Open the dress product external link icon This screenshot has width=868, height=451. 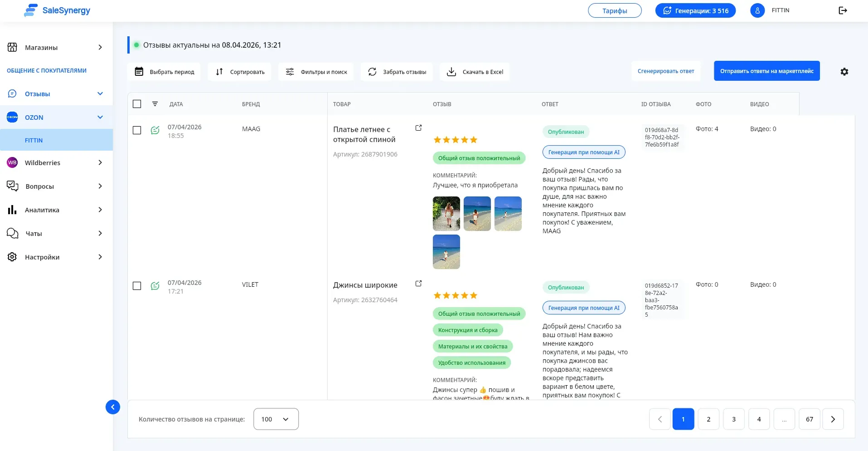pos(418,128)
